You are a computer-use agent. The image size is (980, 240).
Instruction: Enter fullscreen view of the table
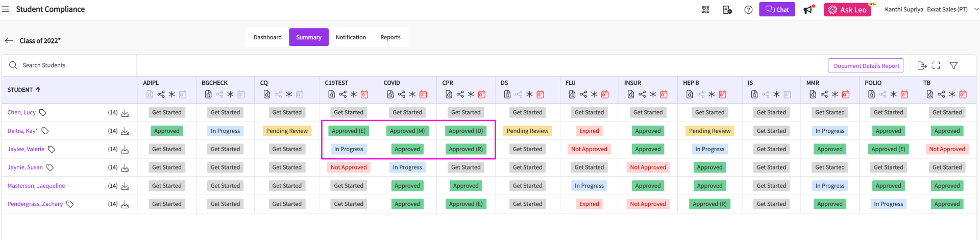pos(936,65)
